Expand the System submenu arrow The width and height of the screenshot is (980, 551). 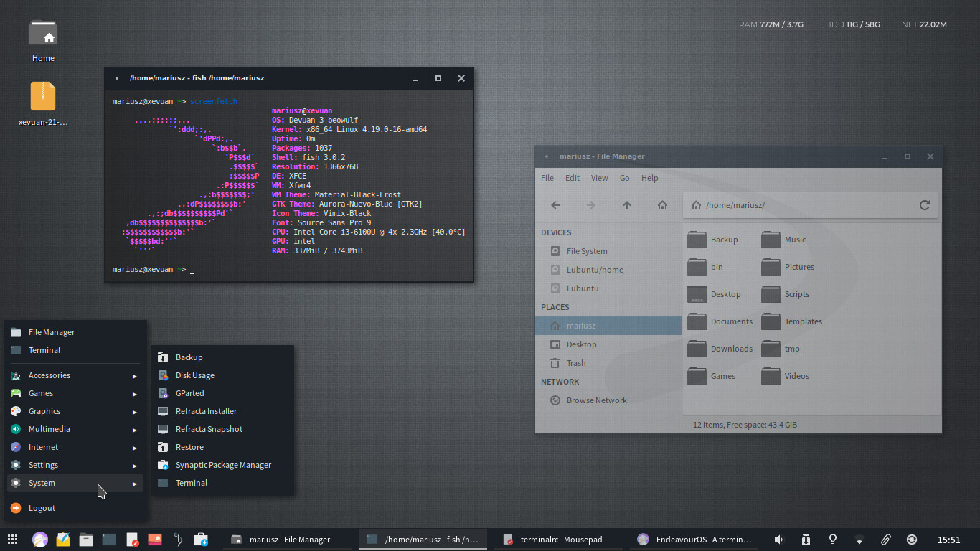(134, 484)
